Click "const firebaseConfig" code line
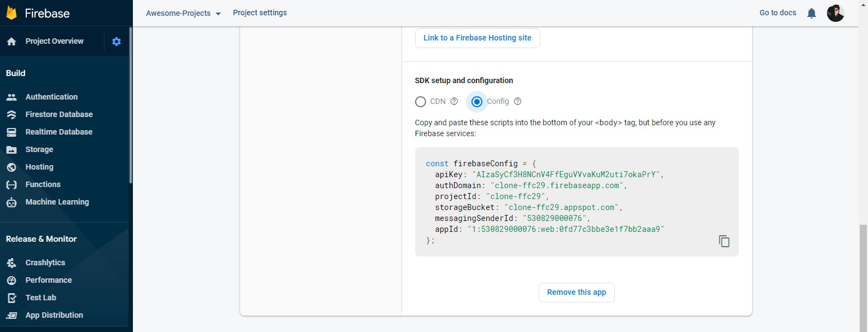Image resolution: width=868 pixels, height=332 pixels. tap(481, 164)
